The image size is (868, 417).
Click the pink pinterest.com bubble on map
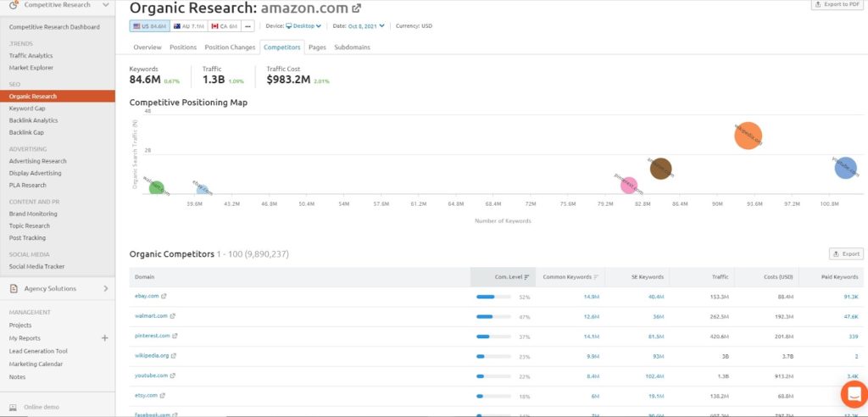628,186
